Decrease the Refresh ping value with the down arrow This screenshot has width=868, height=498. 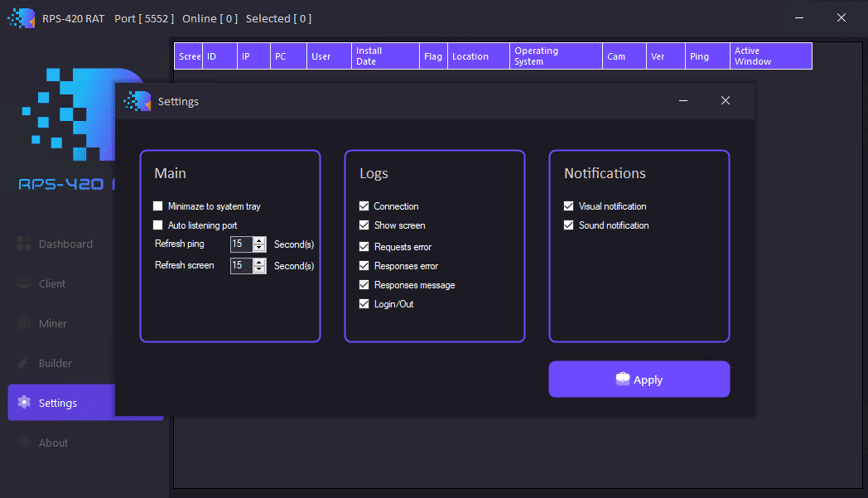click(x=259, y=248)
